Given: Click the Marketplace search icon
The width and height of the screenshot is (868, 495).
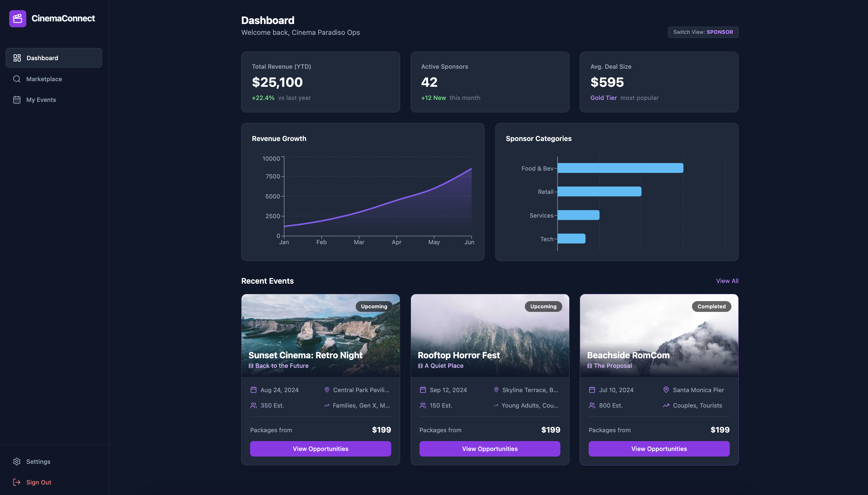Looking at the screenshot, I should click(17, 79).
